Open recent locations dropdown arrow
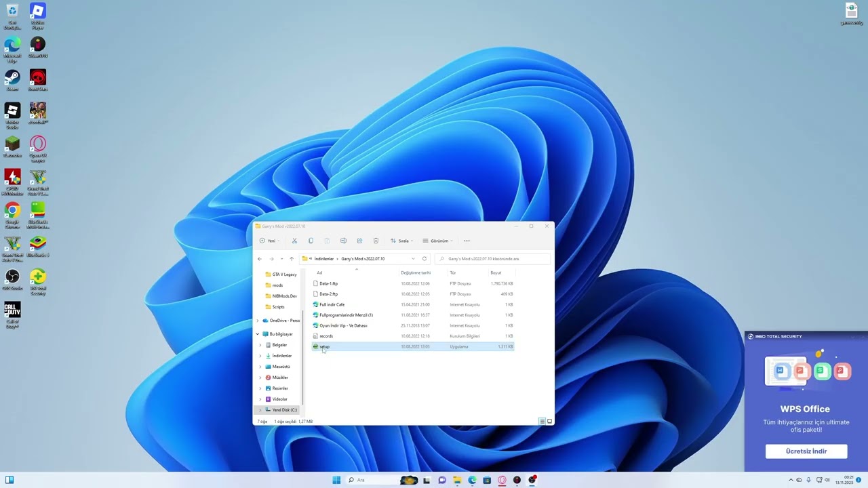The image size is (868, 488). (281, 259)
